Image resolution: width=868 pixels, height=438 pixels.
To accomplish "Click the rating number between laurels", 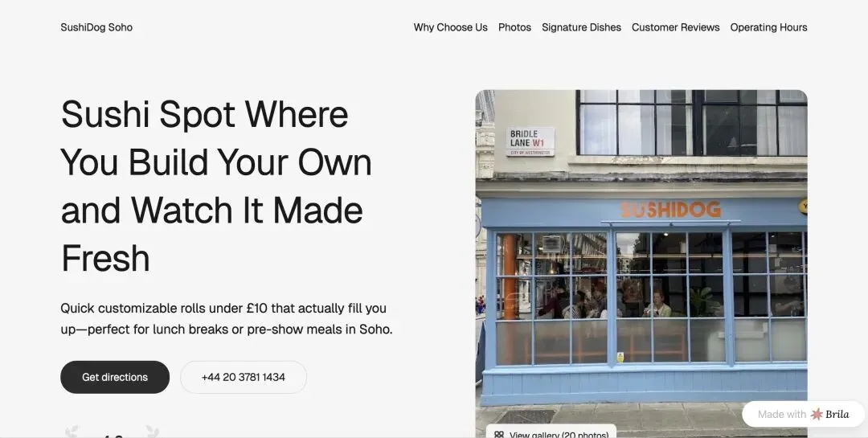I will (x=113, y=435).
